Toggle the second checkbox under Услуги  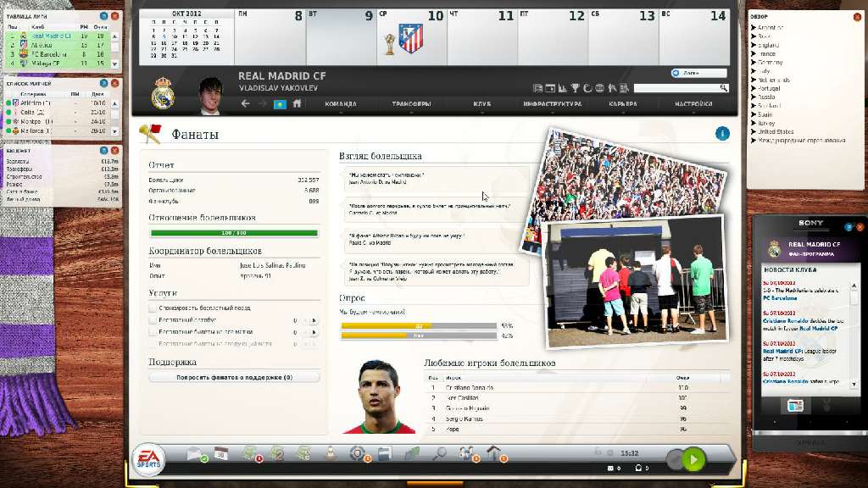click(153, 319)
